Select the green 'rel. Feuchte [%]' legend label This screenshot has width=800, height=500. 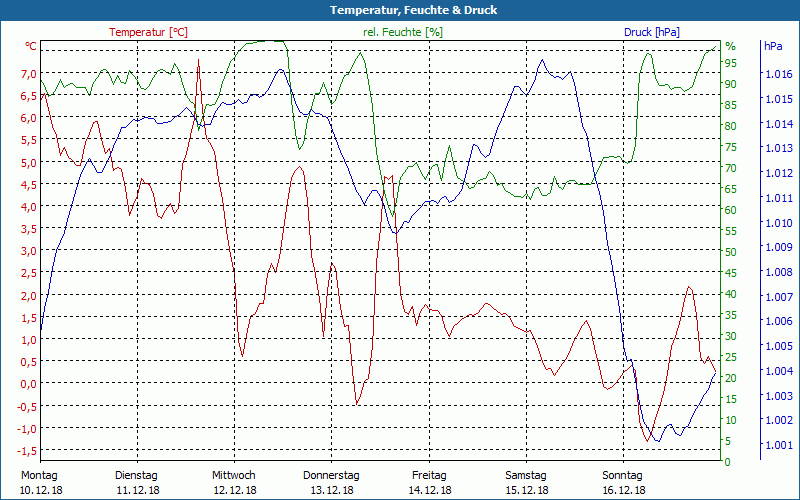(x=403, y=32)
